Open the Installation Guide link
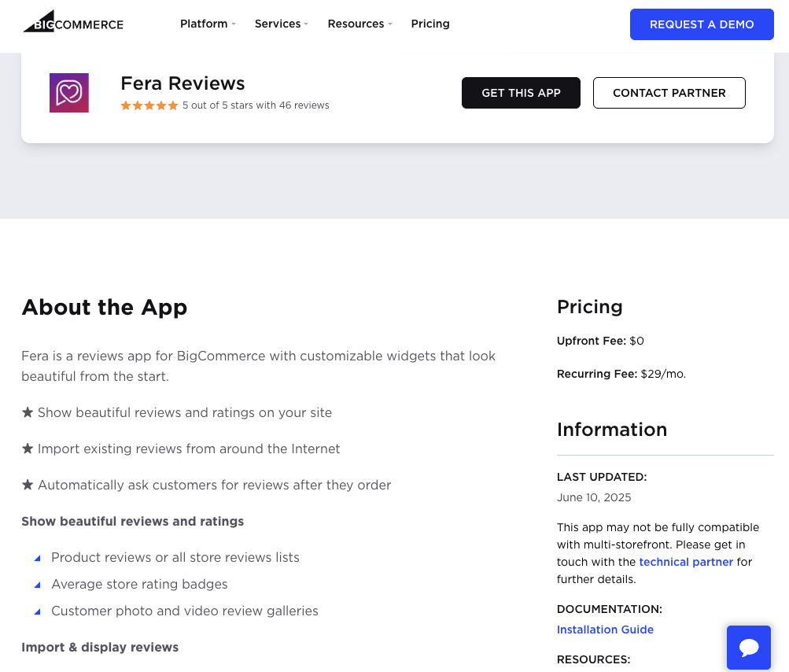The height and width of the screenshot is (672, 789). coord(605,630)
